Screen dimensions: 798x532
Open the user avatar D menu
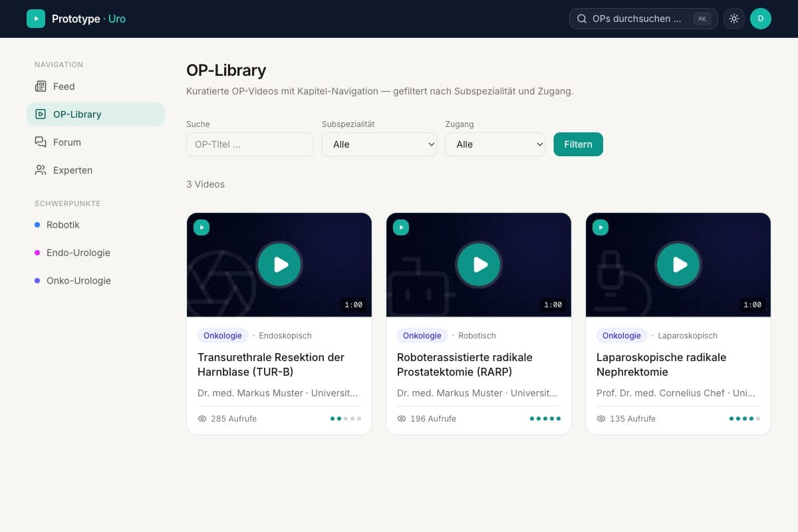coord(761,19)
